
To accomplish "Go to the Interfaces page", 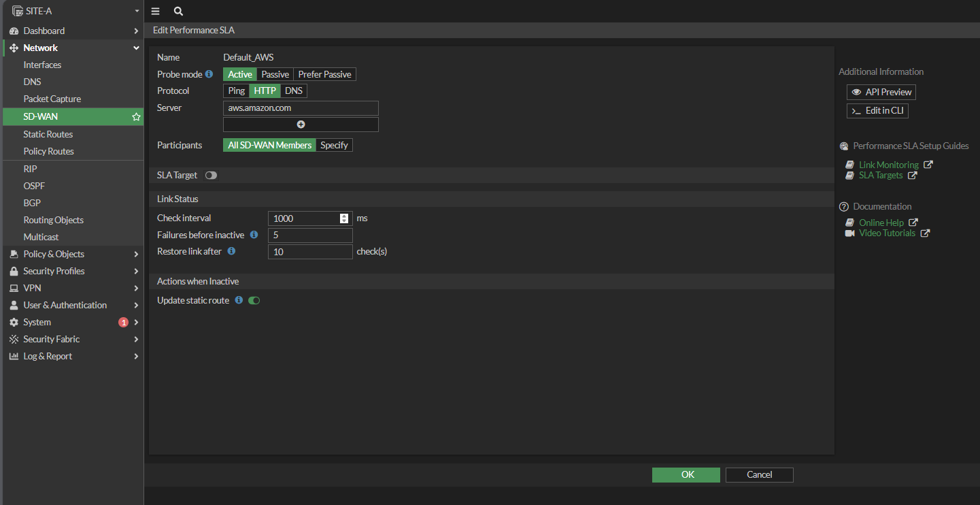I will [x=42, y=65].
